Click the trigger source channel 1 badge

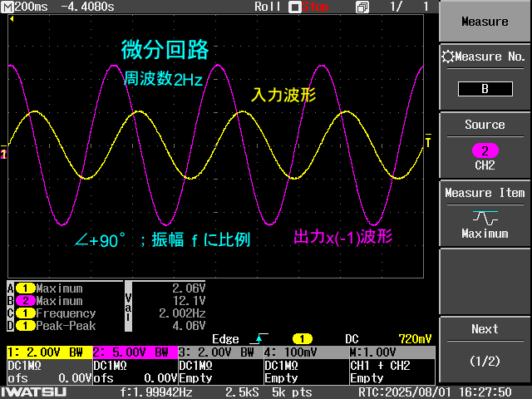[x=302, y=339]
